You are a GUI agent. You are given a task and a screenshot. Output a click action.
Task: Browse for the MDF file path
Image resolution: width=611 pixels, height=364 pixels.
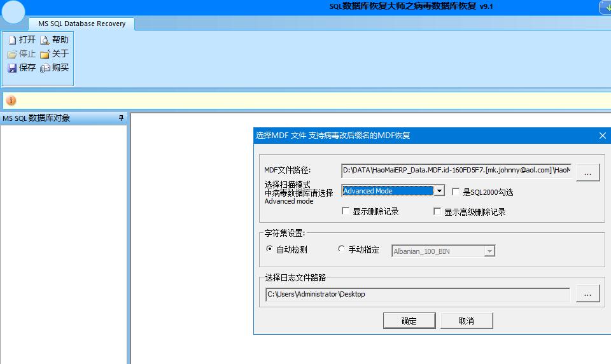pos(587,172)
